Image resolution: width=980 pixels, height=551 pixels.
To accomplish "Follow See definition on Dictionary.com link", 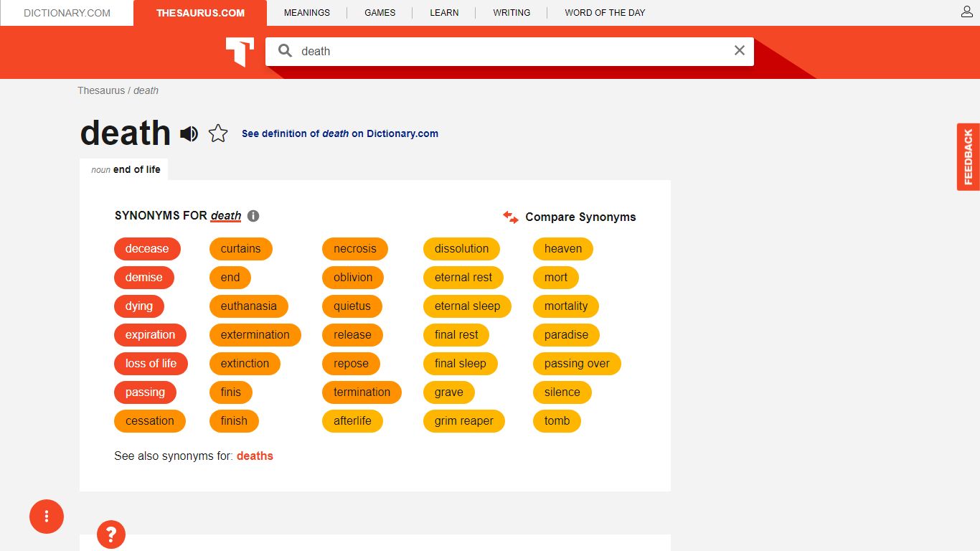I will (x=340, y=133).
